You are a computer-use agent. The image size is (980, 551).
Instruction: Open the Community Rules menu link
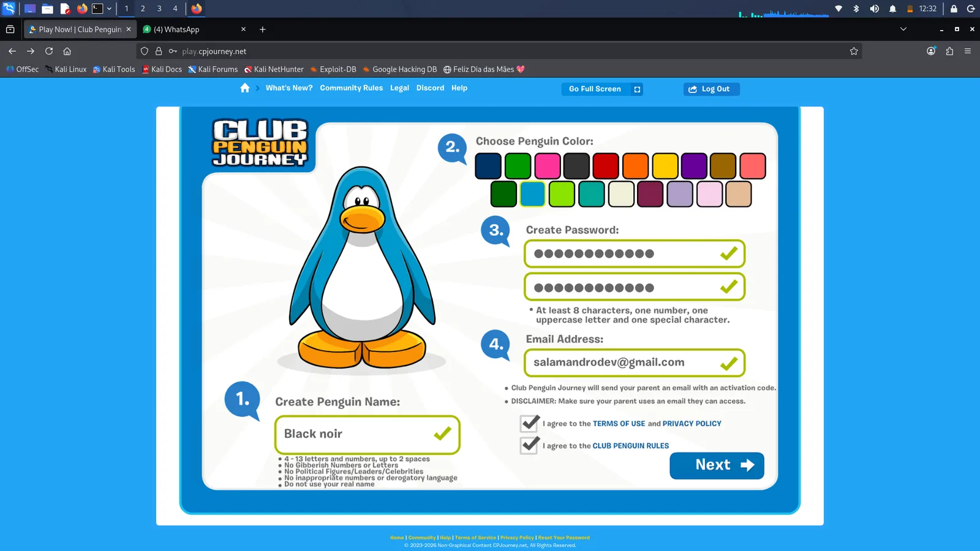[x=351, y=88]
